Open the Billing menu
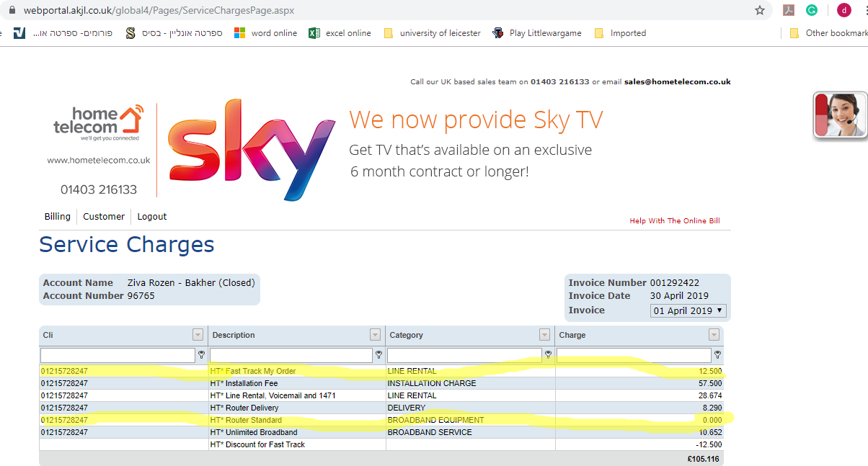 [x=58, y=216]
